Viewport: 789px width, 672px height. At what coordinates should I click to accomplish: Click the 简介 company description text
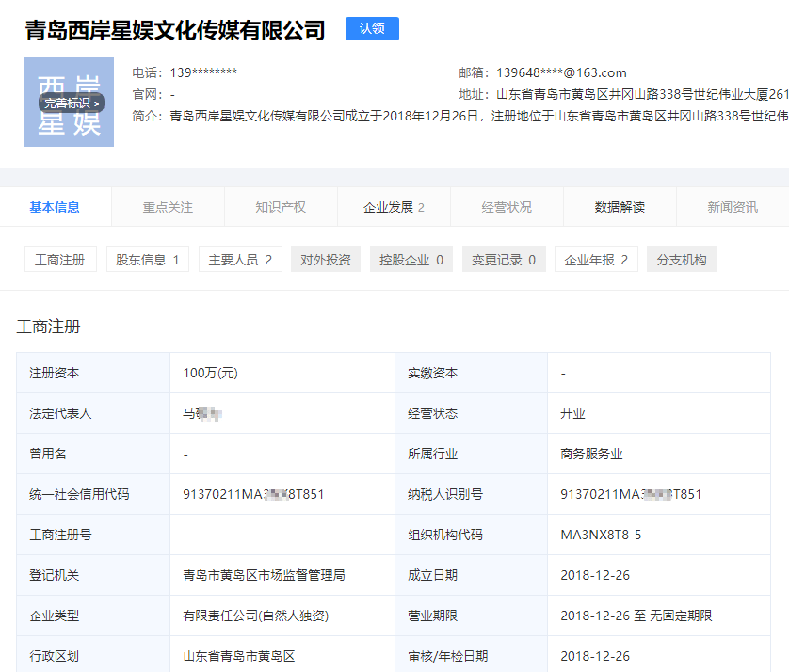[479, 116]
